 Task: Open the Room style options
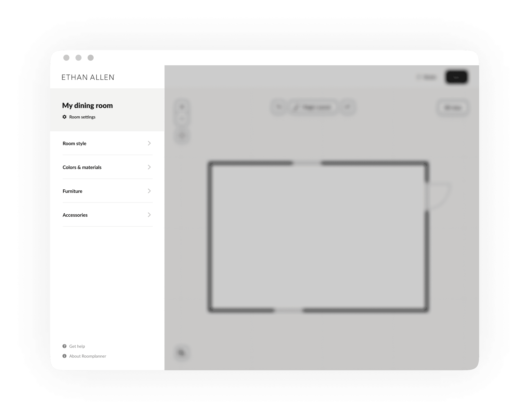tap(106, 143)
